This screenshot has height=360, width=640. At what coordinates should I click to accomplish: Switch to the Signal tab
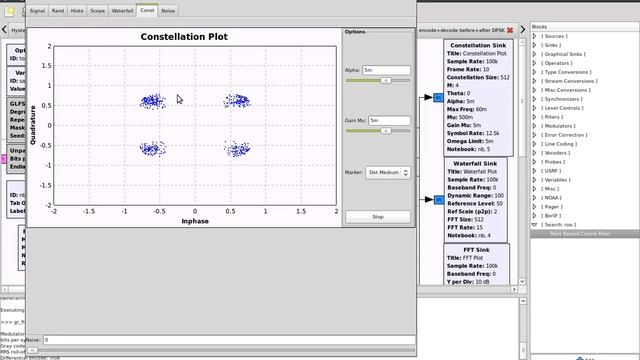[37, 11]
